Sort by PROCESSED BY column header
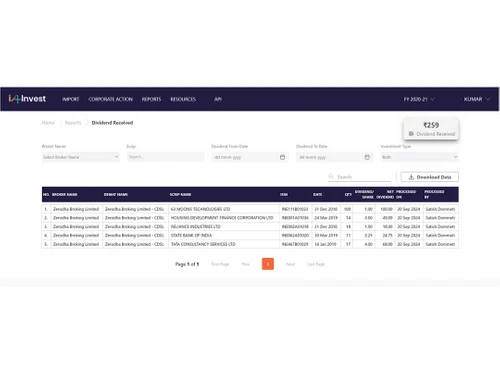The image size is (500, 375). click(434, 194)
